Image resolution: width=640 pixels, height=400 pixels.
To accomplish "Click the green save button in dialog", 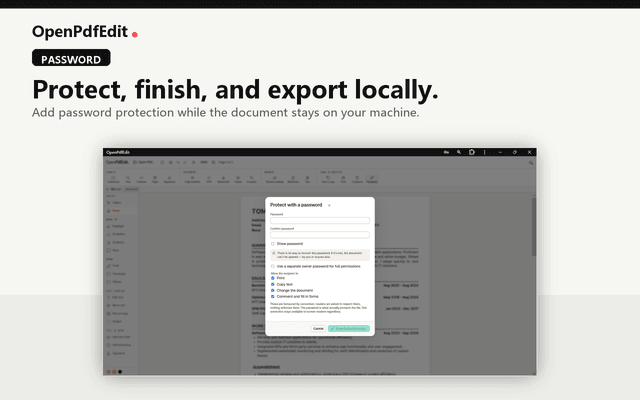I will click(x=349, y=329).
